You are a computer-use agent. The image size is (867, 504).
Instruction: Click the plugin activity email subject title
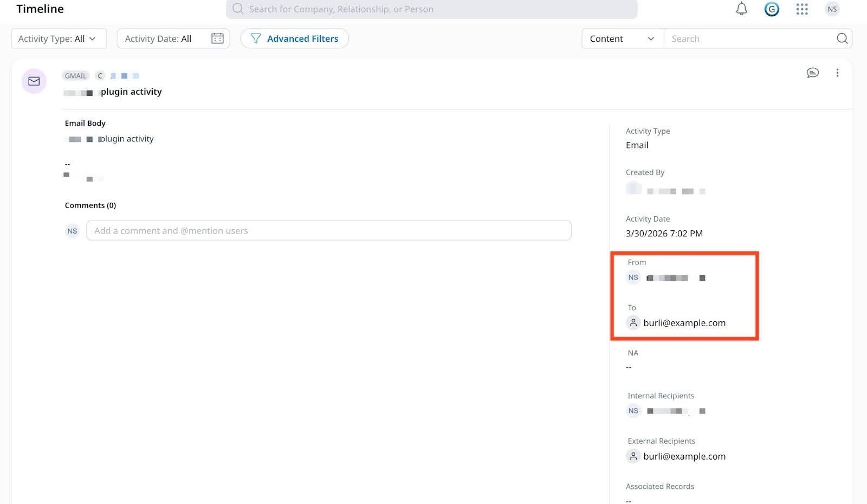[x=131, y=92]
